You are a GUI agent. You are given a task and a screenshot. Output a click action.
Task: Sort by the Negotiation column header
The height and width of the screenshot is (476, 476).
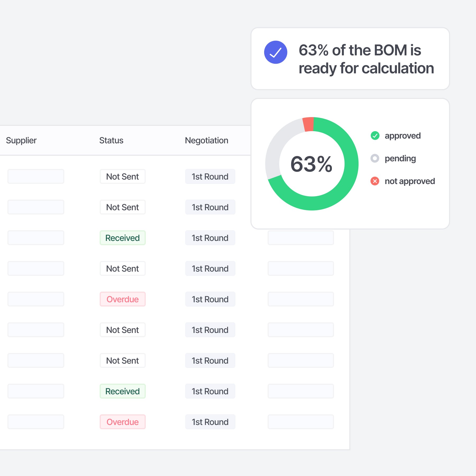pyautogui.click(x=207, y=140)
